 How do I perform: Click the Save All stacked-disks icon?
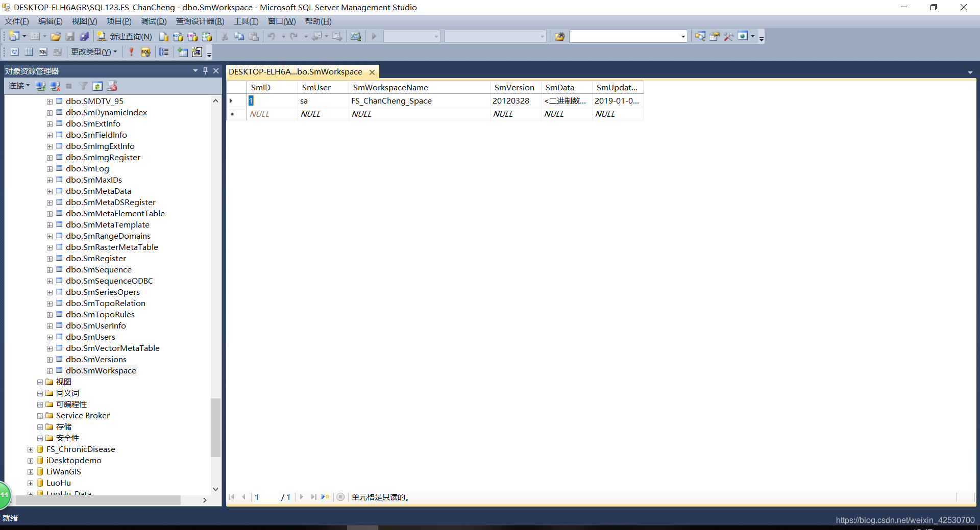click(85, 36)
